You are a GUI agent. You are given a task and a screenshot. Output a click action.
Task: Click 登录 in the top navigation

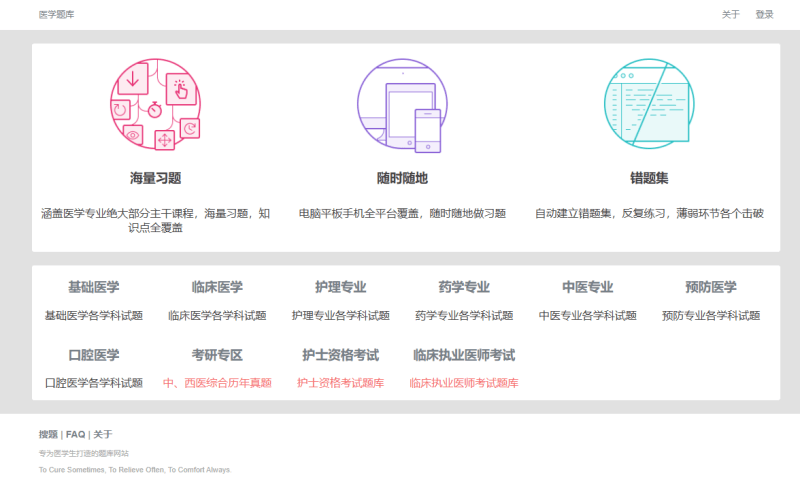764,15
